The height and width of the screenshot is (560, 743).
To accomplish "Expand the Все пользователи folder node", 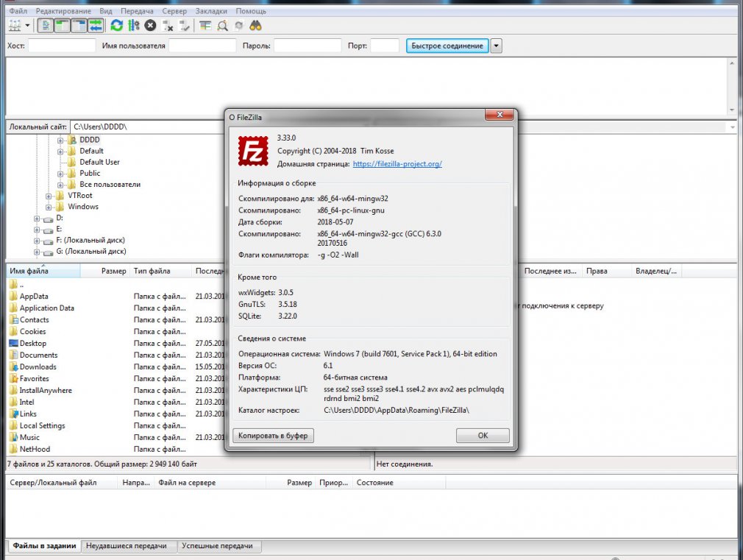I will [60, 185].
